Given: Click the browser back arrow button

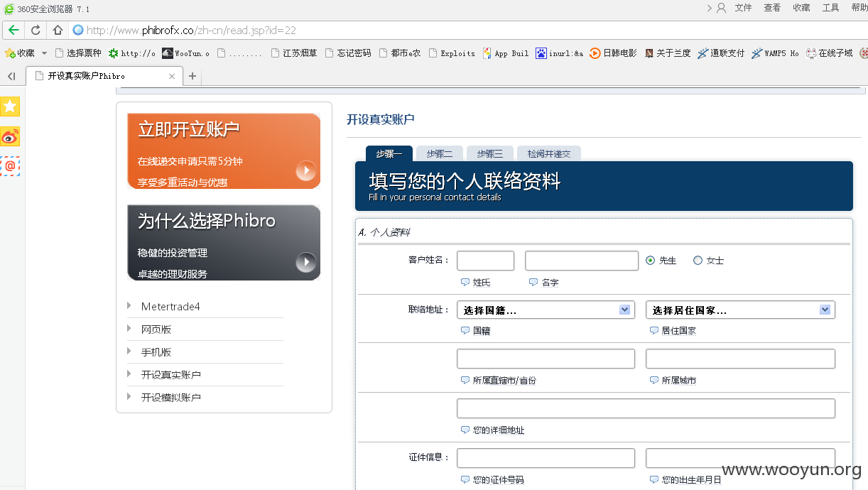Looking at the screenshot, I should [13, 31].
